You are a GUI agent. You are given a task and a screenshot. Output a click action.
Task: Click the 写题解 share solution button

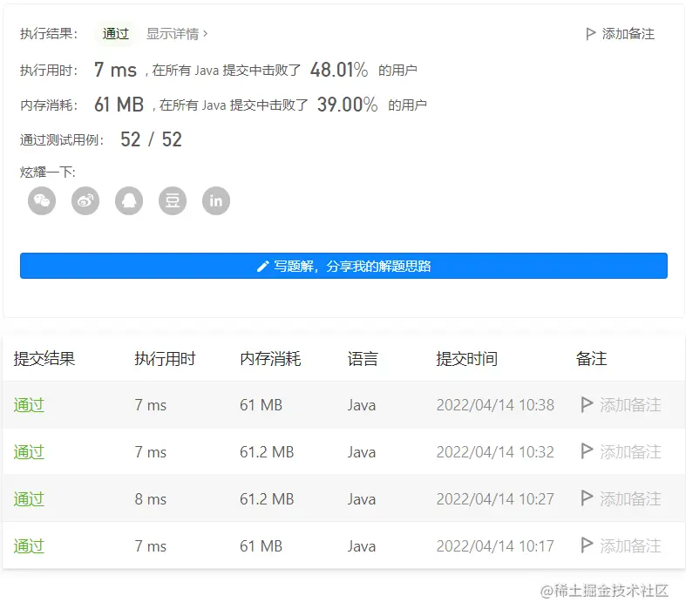coord(343,266)
